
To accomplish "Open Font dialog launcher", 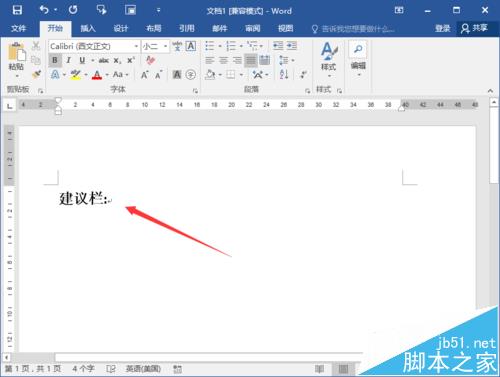I will [195, 91].
